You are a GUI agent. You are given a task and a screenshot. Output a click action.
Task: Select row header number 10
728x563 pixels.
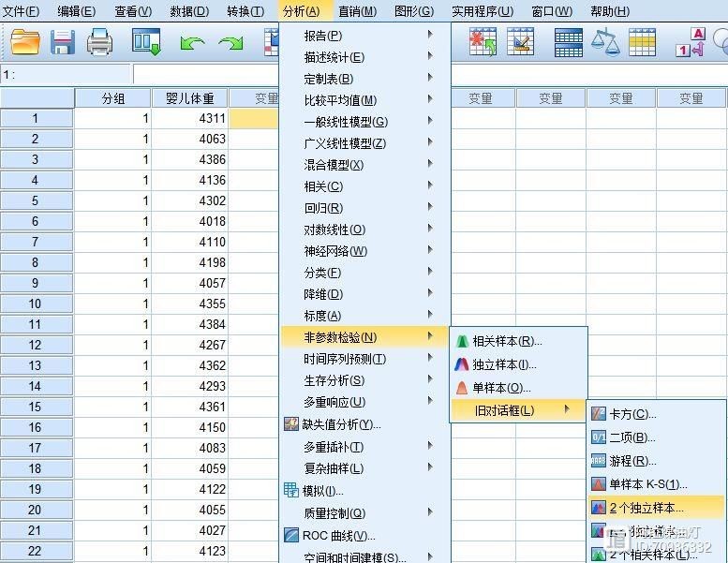pos(36,304)
